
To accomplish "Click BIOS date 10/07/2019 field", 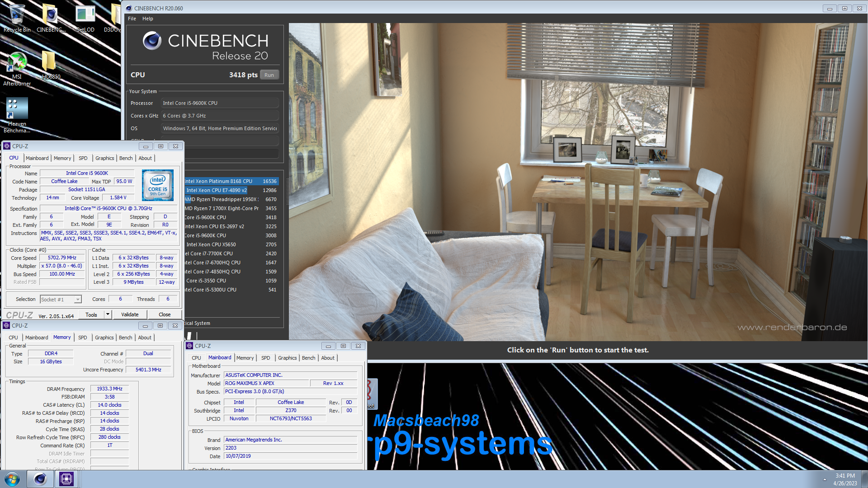I will point(291,456).
